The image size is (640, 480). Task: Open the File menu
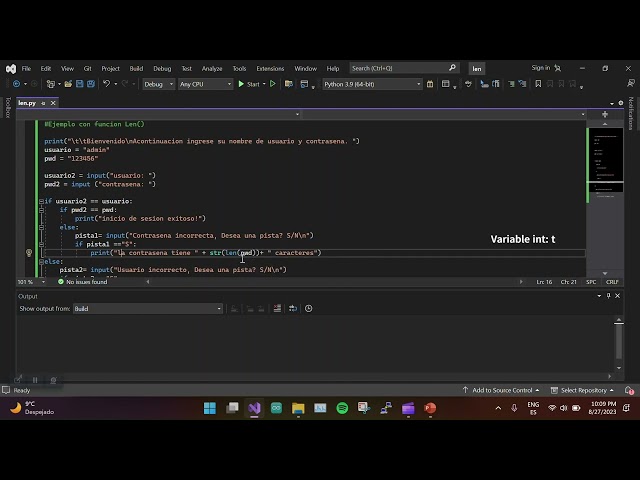click(26, 69)
